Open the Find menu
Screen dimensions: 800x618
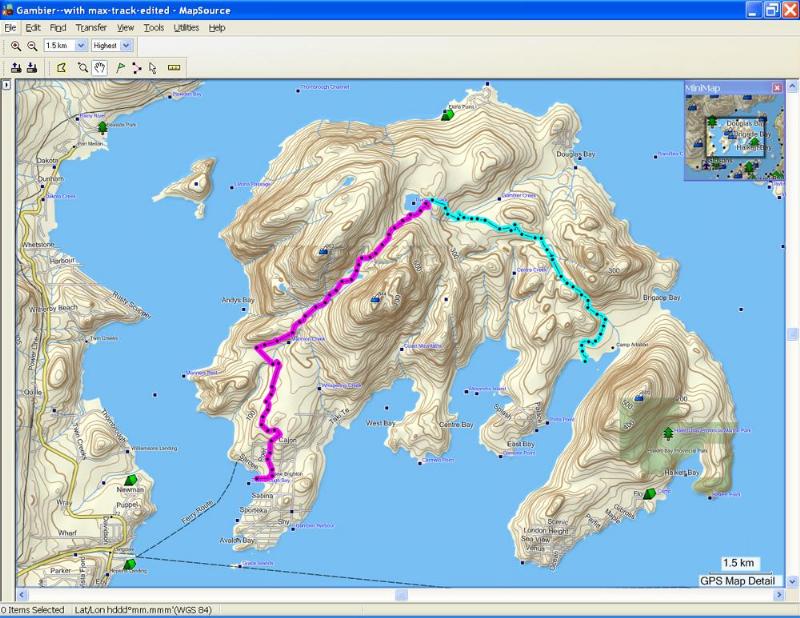click(x=58, y=28)
